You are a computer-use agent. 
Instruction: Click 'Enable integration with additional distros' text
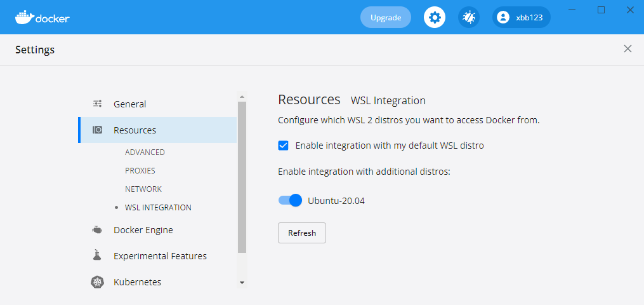364,172
